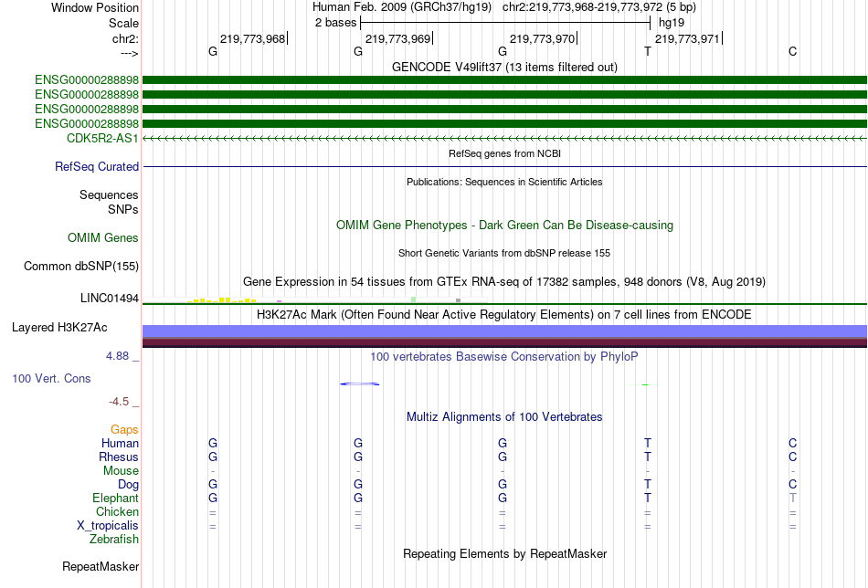This screenshot has width=868, height=588.
Task: Click the CDK5R2-AS1 intron arrow line
Action: [504, 138]
